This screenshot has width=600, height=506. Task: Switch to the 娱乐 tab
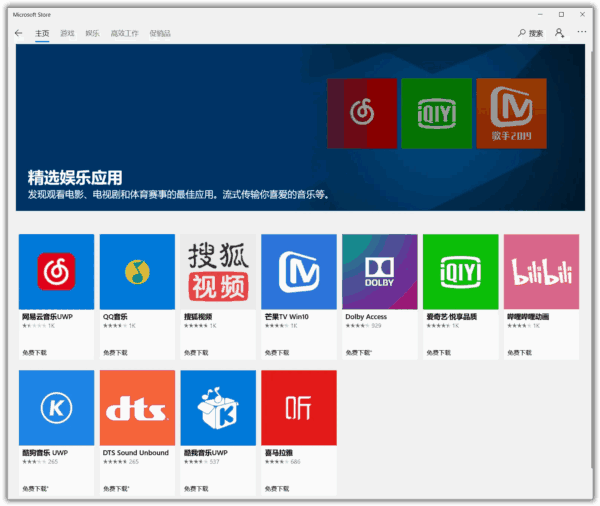93,33
